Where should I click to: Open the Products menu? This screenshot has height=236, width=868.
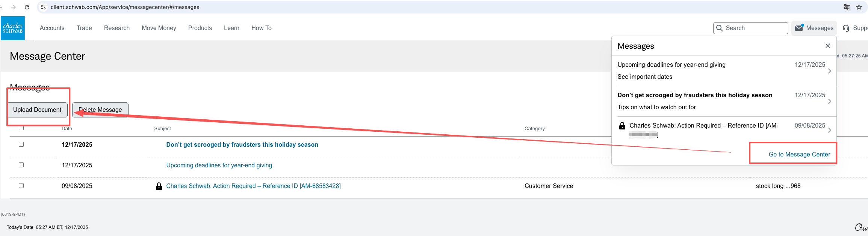(200, 28)
